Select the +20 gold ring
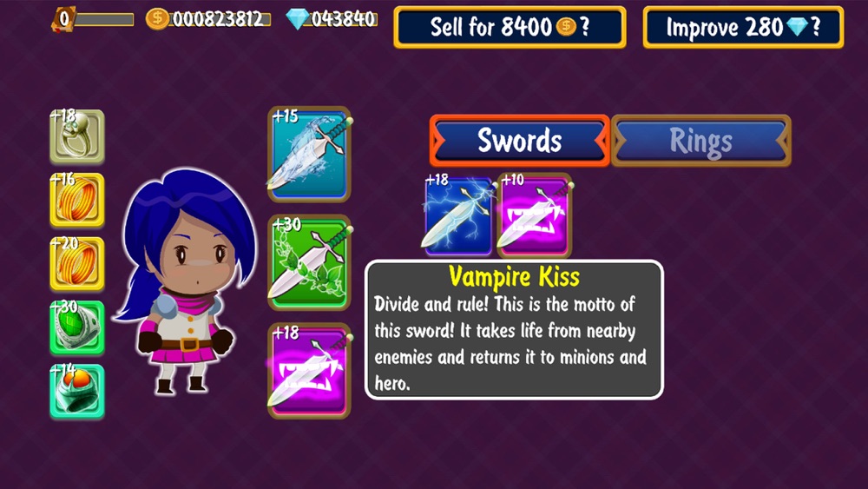The height and width of the screenshot is (489, 868). coord(77,263)
